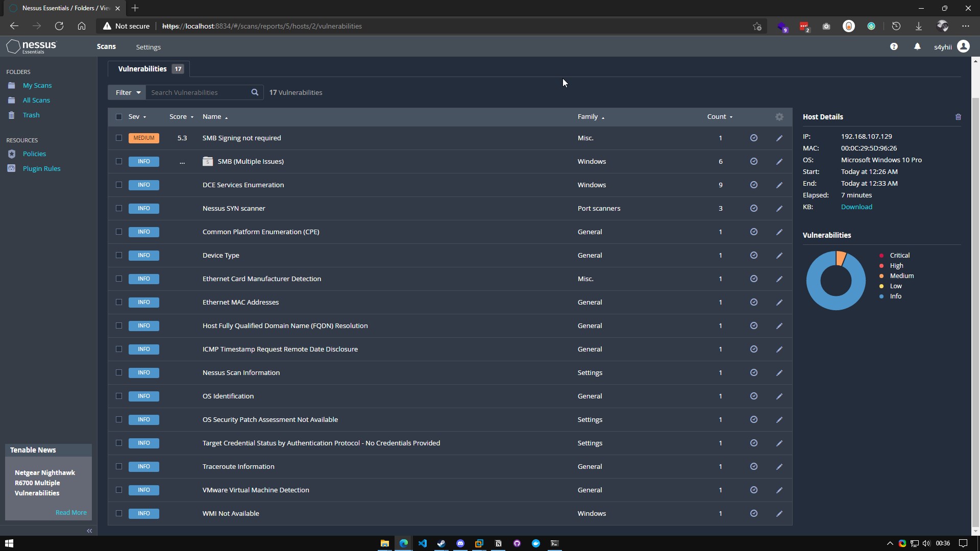Screen dimensions: 980x551
Task: Open the Filter dropdown
Action: pyautogui.click(x=127, y=92)
